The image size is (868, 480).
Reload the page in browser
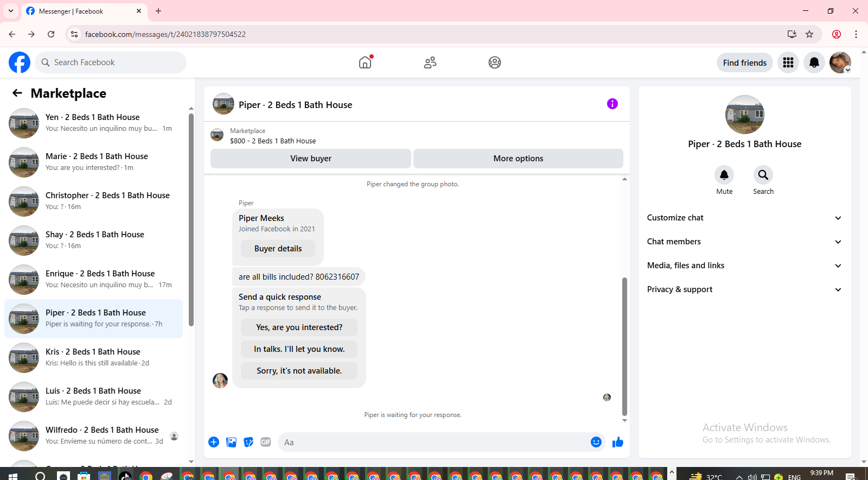click(51, 34)
